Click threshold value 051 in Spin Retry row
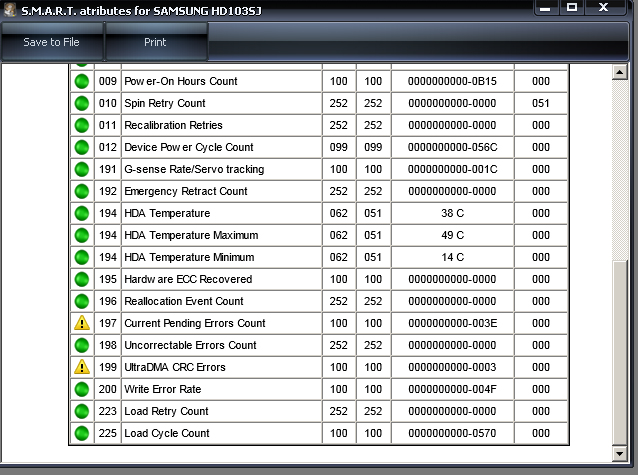 541,103
